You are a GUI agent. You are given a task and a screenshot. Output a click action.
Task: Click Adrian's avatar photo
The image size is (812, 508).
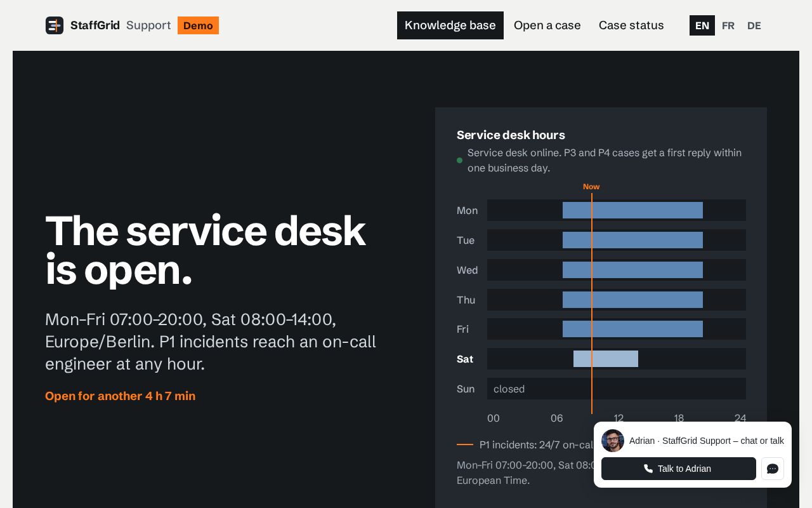tap(613, 441)
